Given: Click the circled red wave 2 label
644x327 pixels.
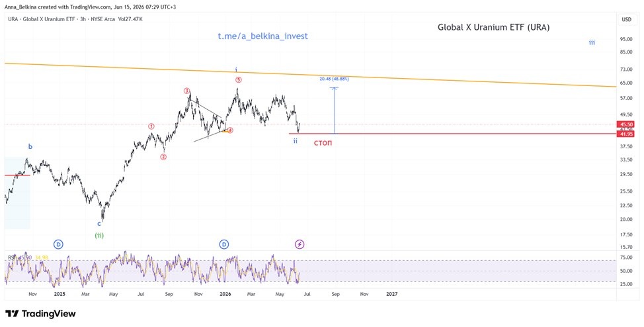Looking at the screenshot, I should click(x=163, y=157).
